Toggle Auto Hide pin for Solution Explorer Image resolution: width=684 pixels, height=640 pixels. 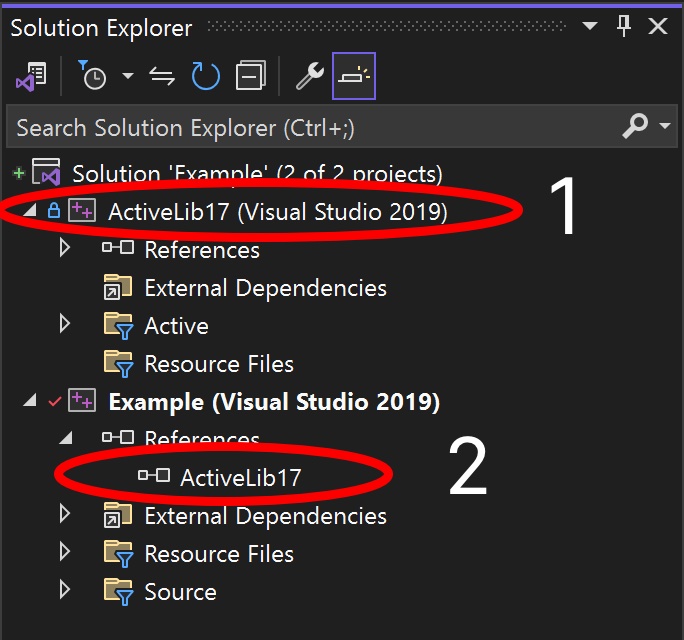624,27
